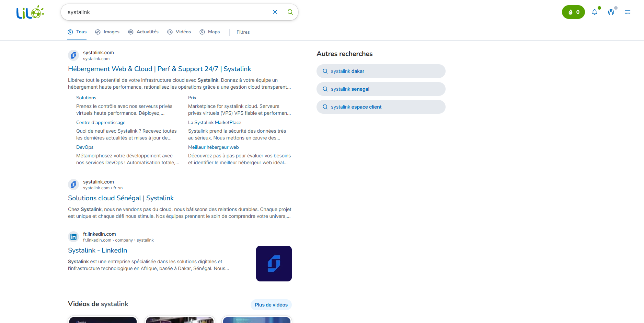Click the Autres recherches heading
Image resolution: width=644 pixels, height=323 pixels.
pyautogui.click(x=345, y=54)
